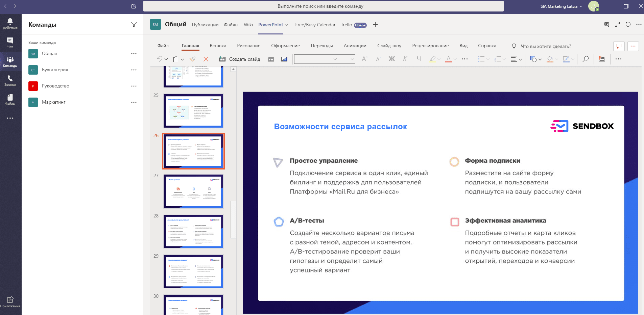
Task: Click the Создать слайд button
Action: point(240,59)
